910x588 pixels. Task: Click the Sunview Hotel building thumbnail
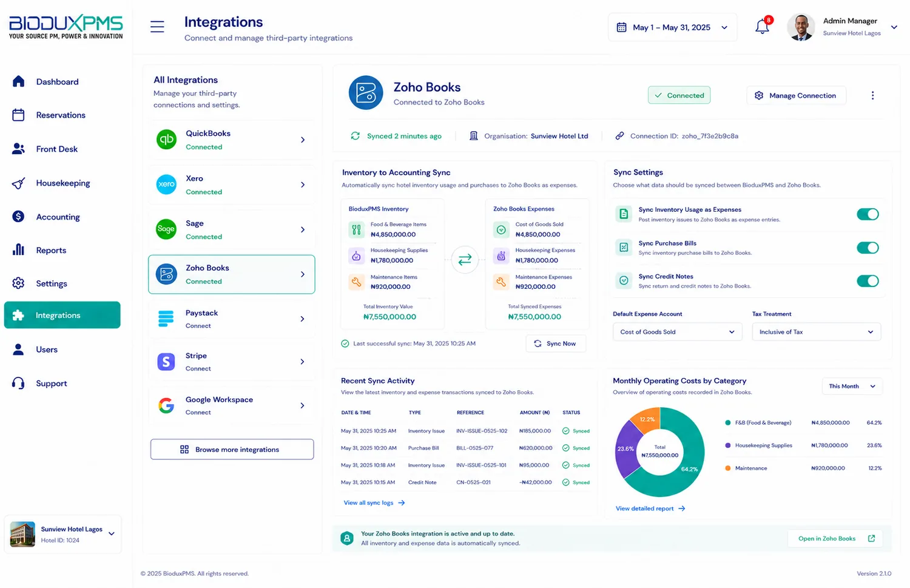(22, 534)
